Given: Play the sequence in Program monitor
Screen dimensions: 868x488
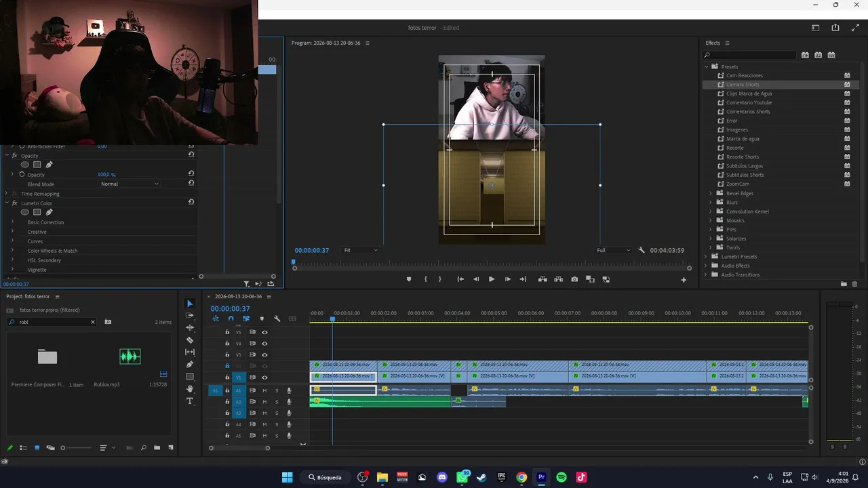Looking at the screenshot, I should pos(492,279).
